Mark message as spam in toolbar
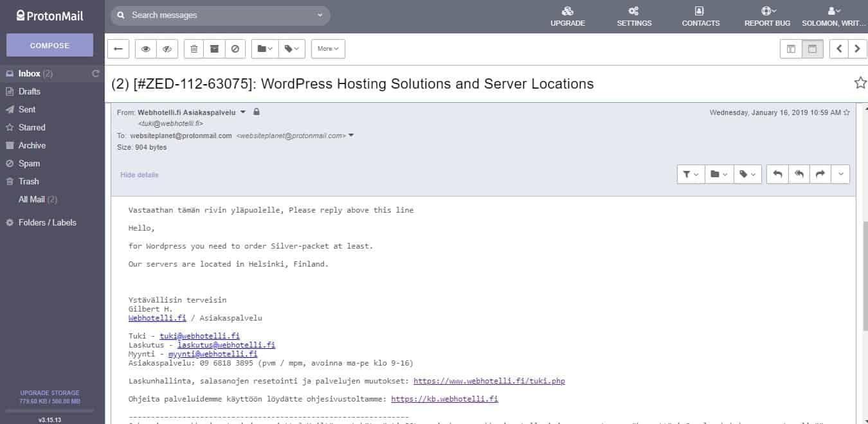Screen dimensions: 868x424 pyautogui.click(x=235, y=49)
